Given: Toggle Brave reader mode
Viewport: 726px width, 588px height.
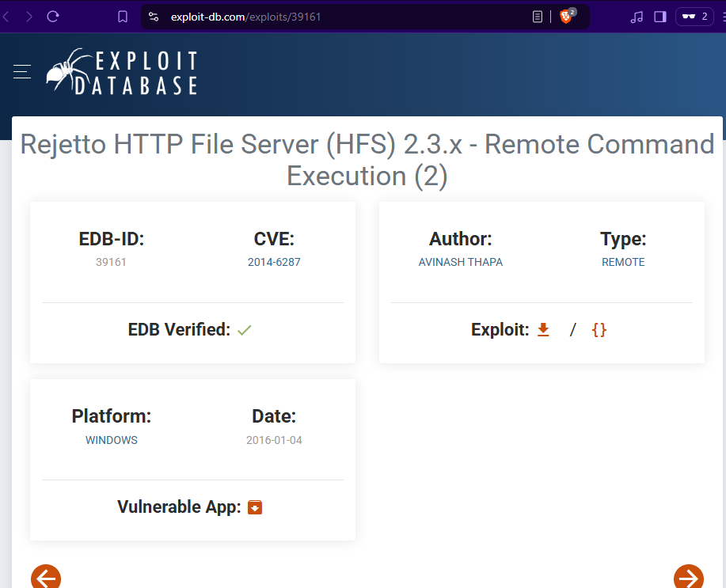Looking at the screenshot, I should (x=538, y=17).
